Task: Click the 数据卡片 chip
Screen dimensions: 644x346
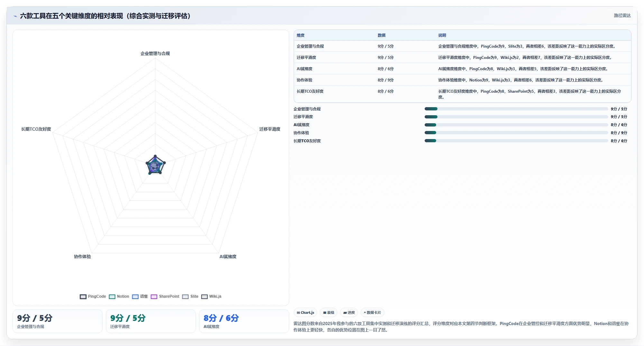Action: pos(373,313)
